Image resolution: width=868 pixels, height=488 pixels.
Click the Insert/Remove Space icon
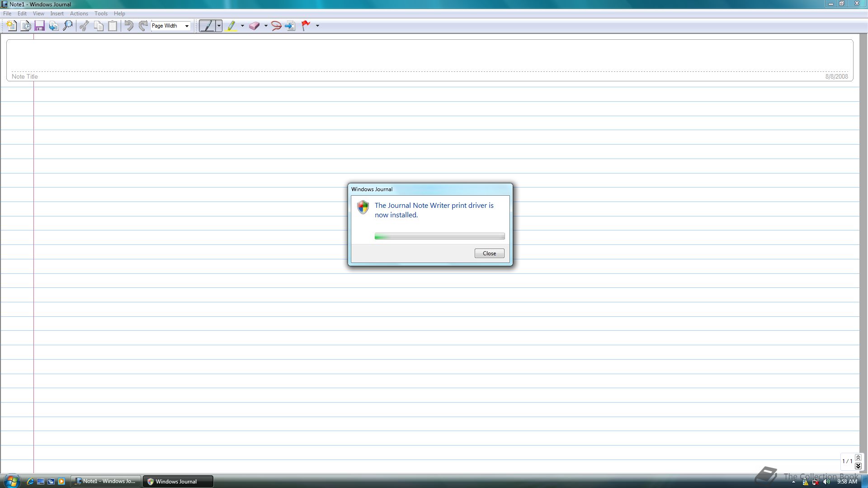point(290,26)
